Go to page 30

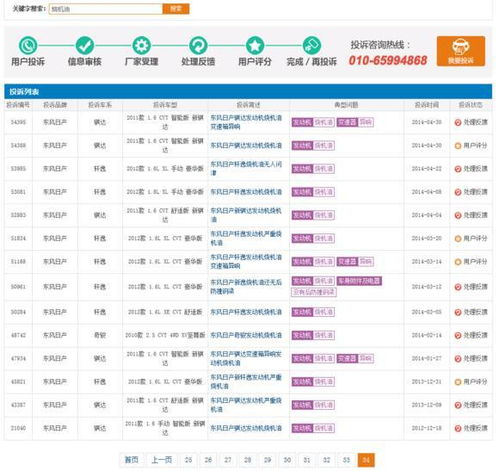pyautogui.click(x=287, y=460)
